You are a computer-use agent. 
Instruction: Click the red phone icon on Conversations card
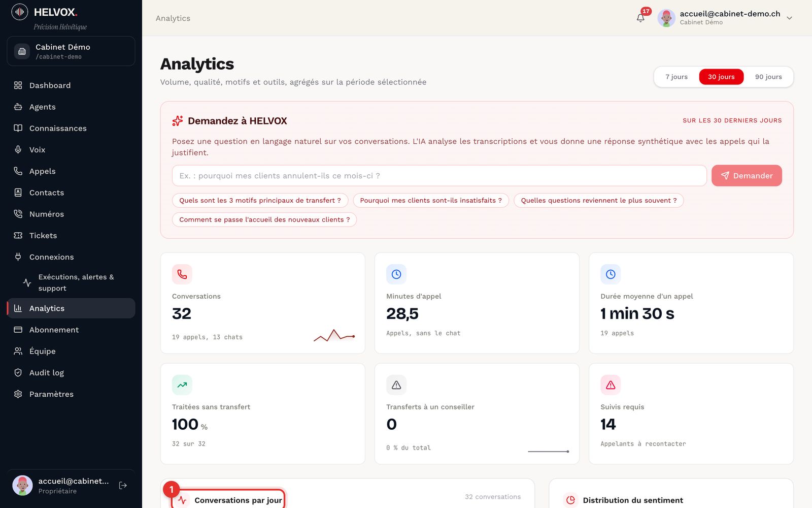(182, 274)
